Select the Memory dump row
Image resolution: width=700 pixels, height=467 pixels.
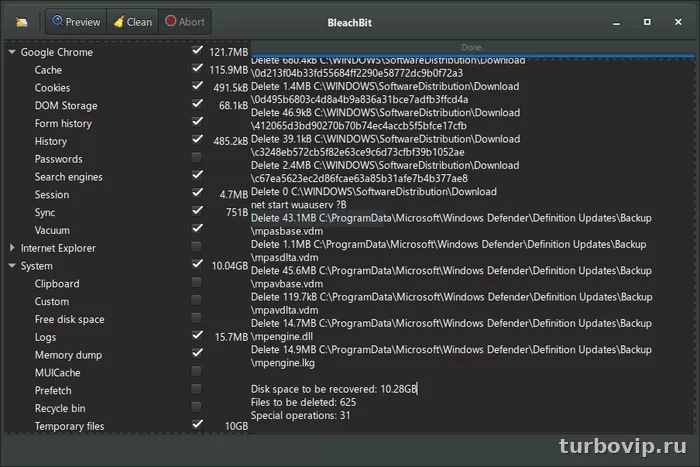click(68, 355)
